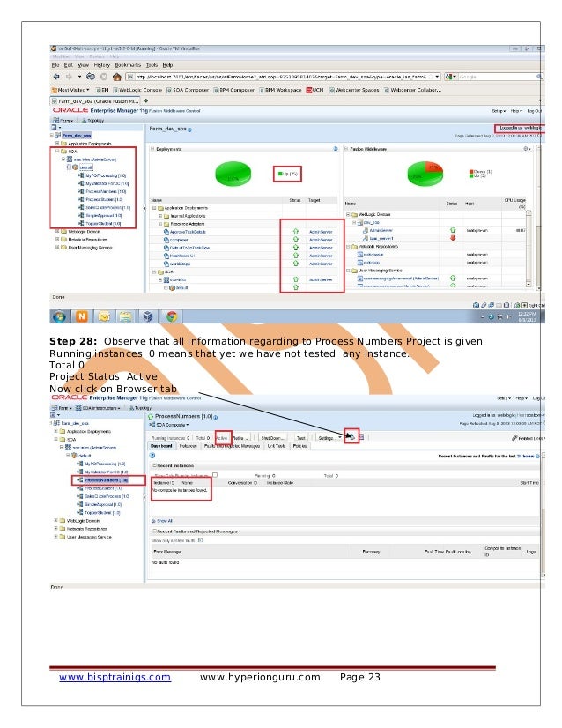
Task: Collapse Recent Faults and Rejected Messages section
Action: (x=154, y=531)
